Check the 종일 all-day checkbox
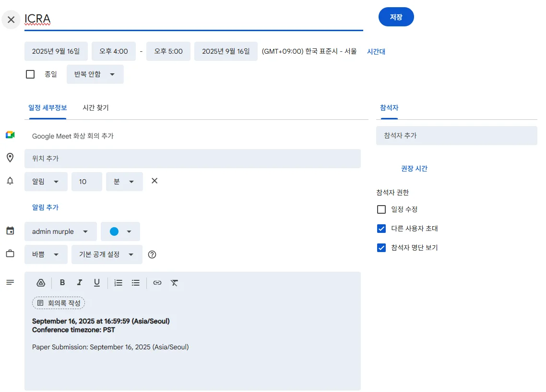 (30, 74)
